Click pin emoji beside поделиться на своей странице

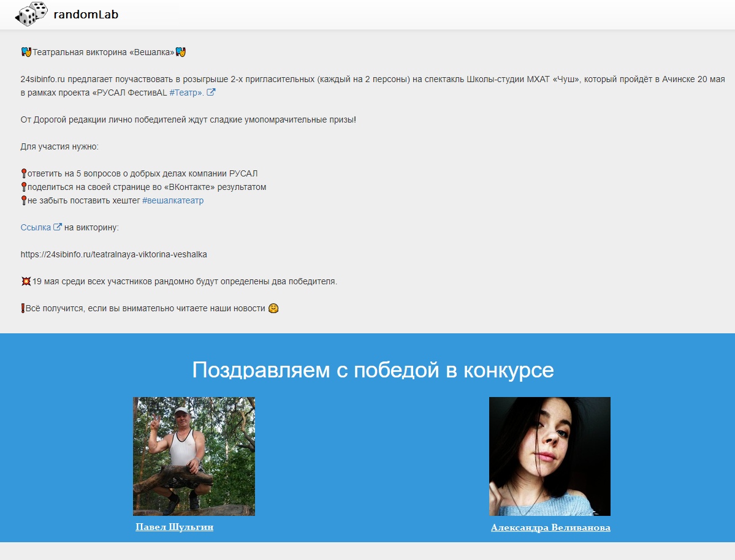24,187
